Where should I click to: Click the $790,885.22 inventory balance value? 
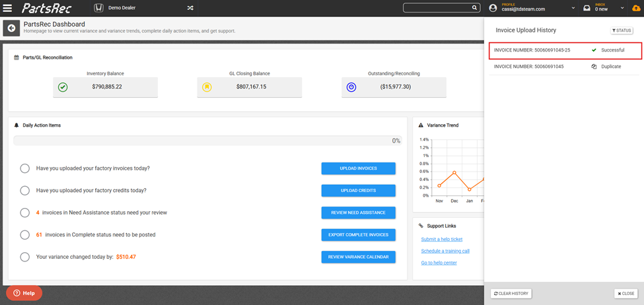[x=107, y=87]
